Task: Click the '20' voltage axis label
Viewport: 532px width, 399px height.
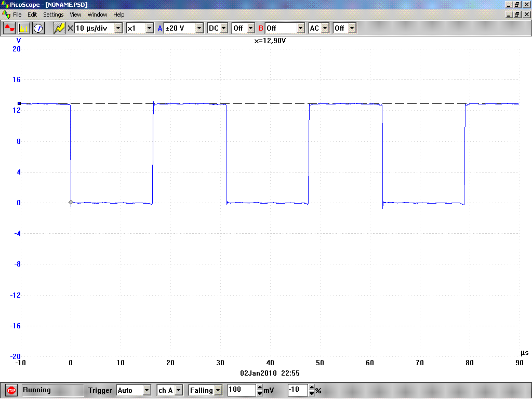Action: [x=17, y=49]
